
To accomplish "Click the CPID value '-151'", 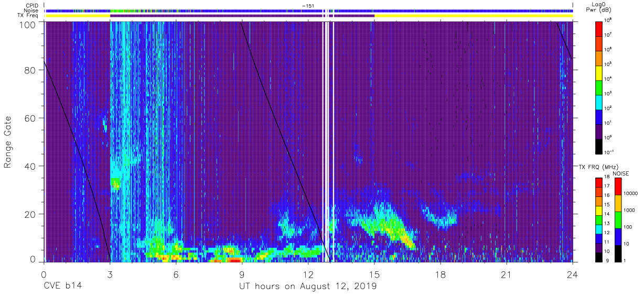I will point(308,5).
